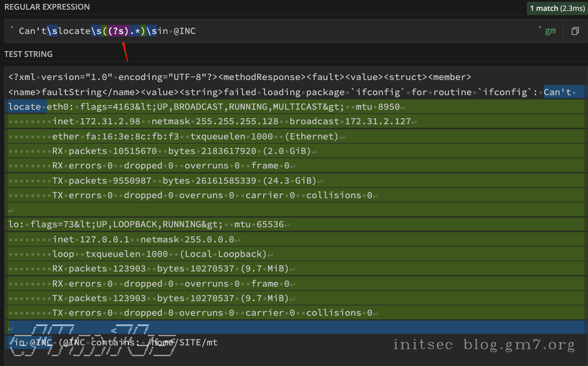Click the TEST STRING heading
The height and width of the screenshot is (366, 588).
coord(28,54)
